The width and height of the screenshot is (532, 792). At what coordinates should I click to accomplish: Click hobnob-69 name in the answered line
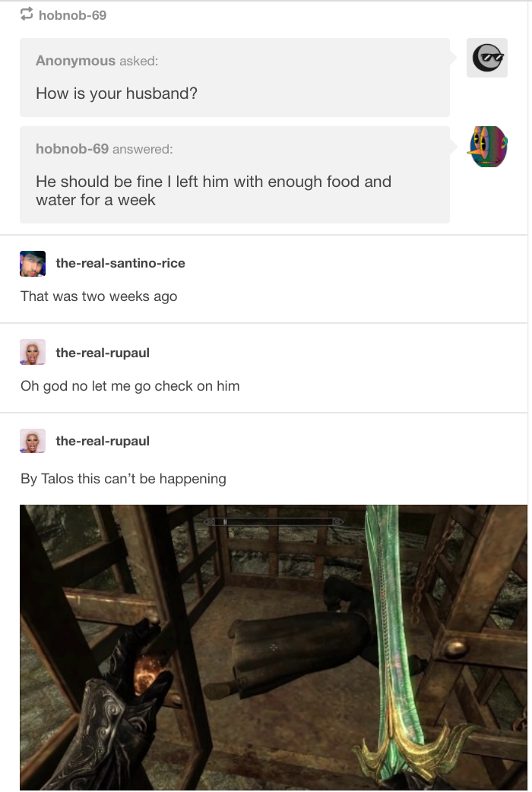[x=72, y=148]
